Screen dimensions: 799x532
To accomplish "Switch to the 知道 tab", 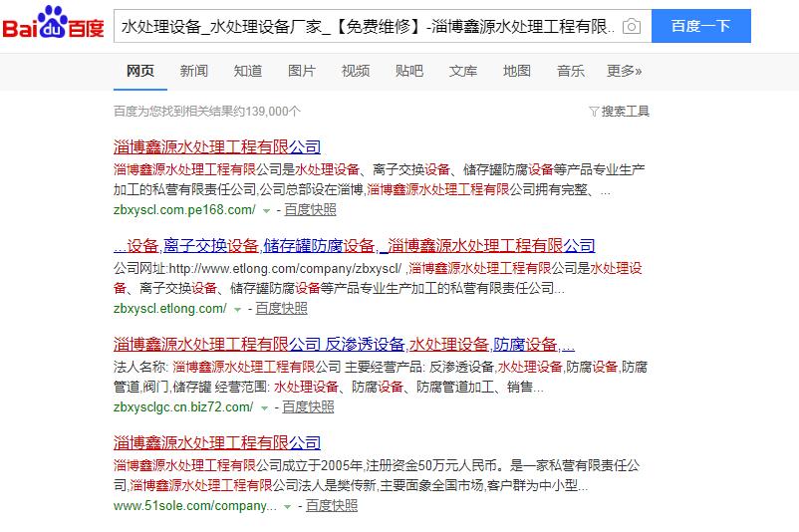I will point(248,71).
